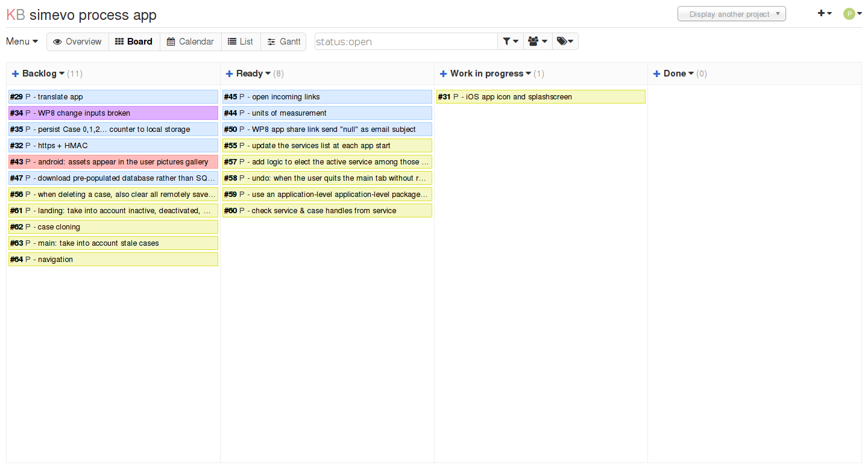Open the user avatar menu

[x=852, y=14]
